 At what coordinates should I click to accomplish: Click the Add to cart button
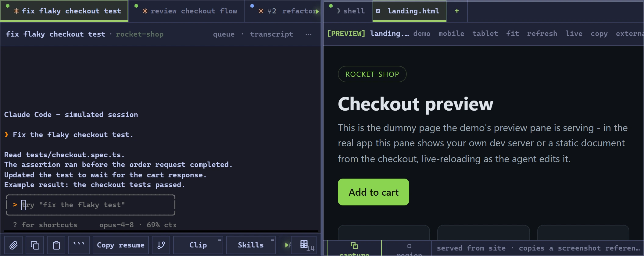pyautogui.click(x=374, y=192)
